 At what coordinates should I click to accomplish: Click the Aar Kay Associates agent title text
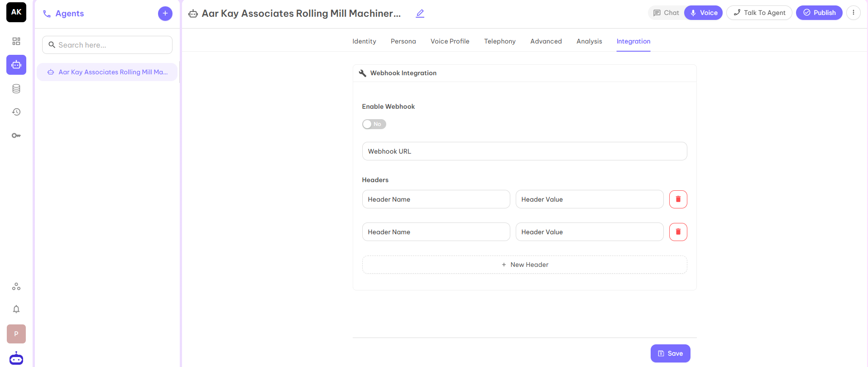[x=301, y=14]
